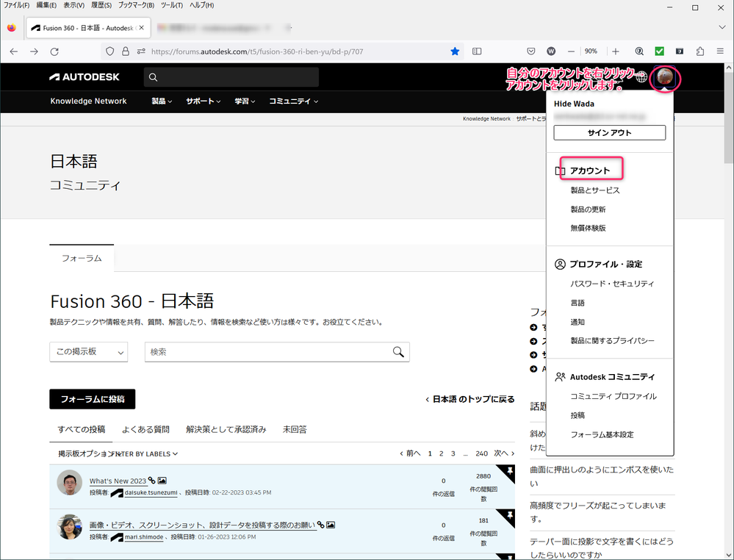Click the tracking protection shield icon
This screenshot has width=734, height=560.
(x=109, y=51)
